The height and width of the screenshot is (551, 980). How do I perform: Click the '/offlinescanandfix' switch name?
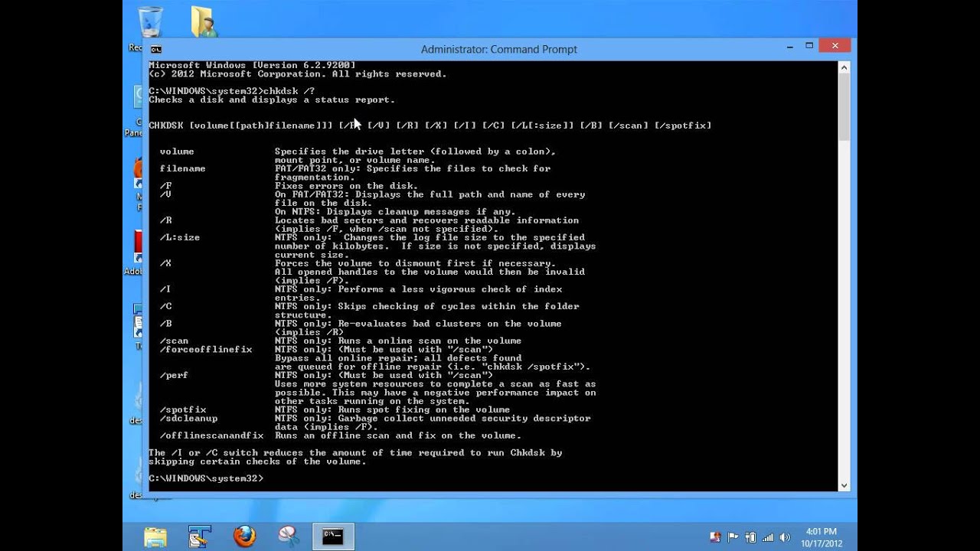click(x=211, y=435)
